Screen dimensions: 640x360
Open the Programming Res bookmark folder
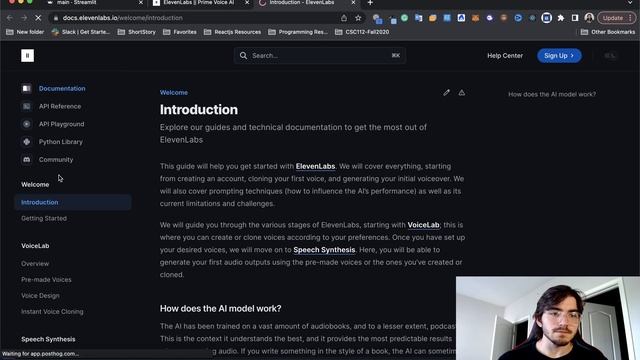(298, 32)
